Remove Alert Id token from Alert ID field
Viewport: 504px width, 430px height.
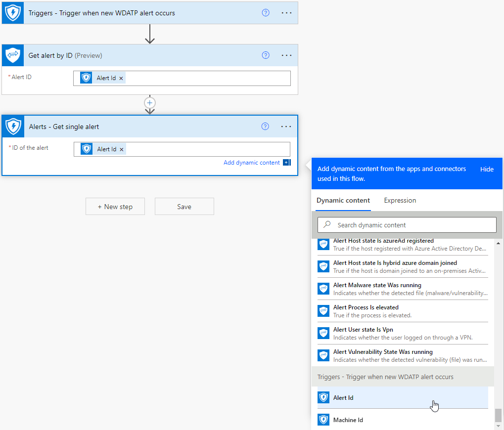point(121,79)
